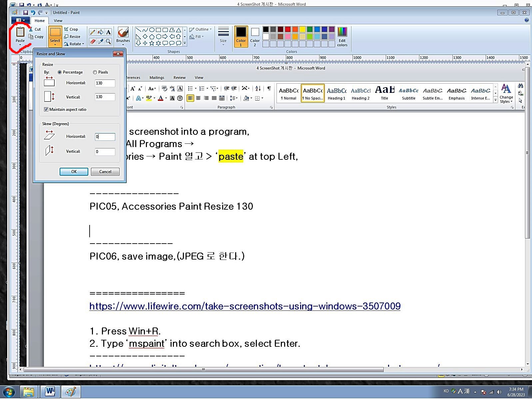Expand the Shapes gallery more arrow
The height and width of the screenshot is (400, 532).
pyautogui.click(x=185, y=43)
